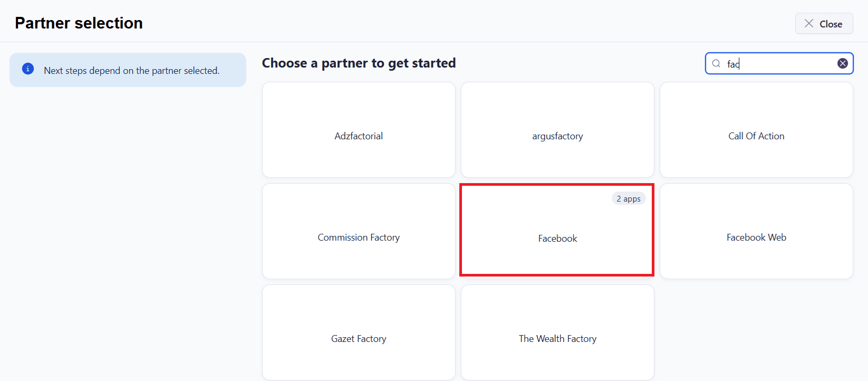
Task: Click the "2 apps" badge on Facebook
Action: tap(628, 199)
